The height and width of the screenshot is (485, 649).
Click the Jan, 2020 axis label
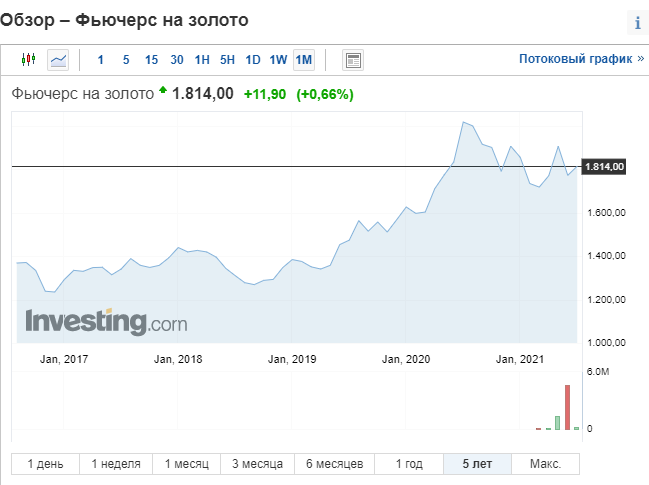406,359
